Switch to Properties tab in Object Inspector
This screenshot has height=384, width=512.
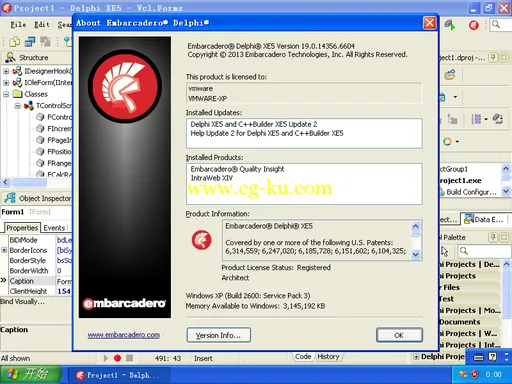coord(22,228)
